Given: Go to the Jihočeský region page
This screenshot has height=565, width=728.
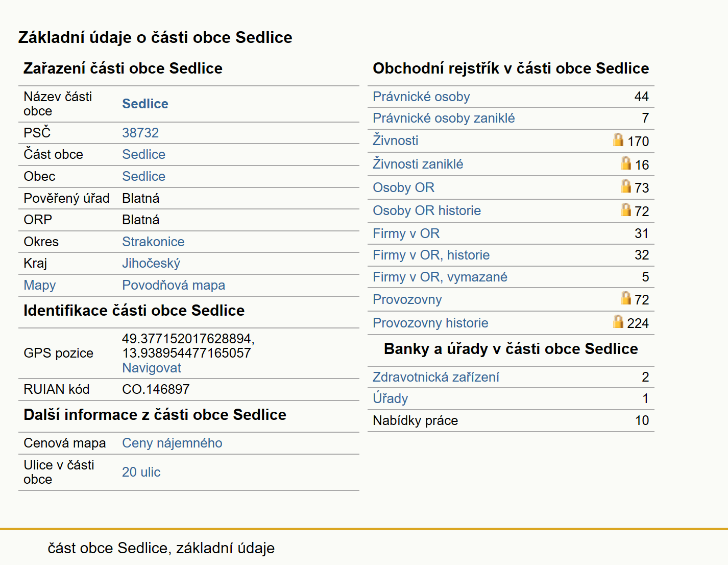Looking at the screenshot, I should 151,263.
